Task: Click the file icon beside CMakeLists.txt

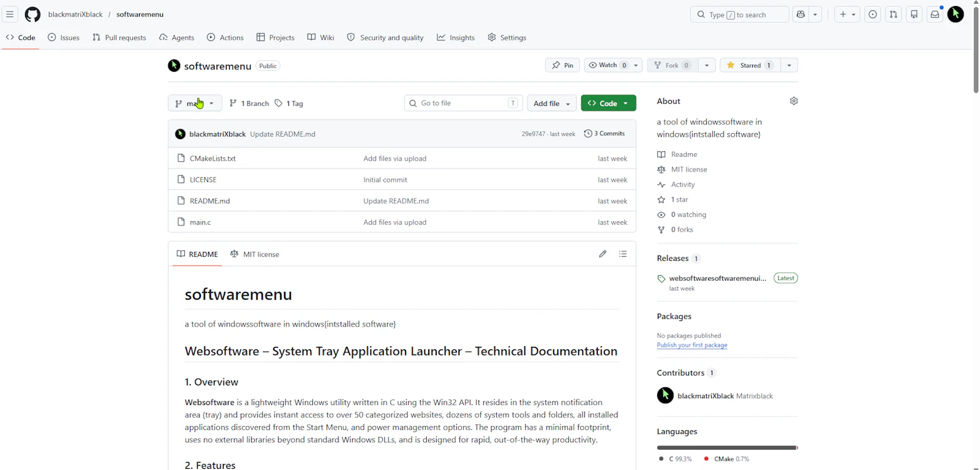Action: pos(181,158)
